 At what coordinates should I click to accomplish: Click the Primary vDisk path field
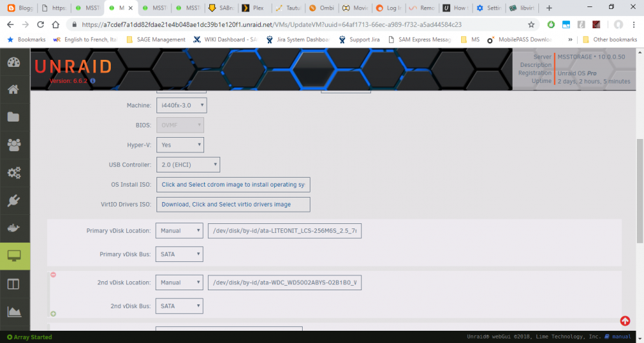coord(285,230)
